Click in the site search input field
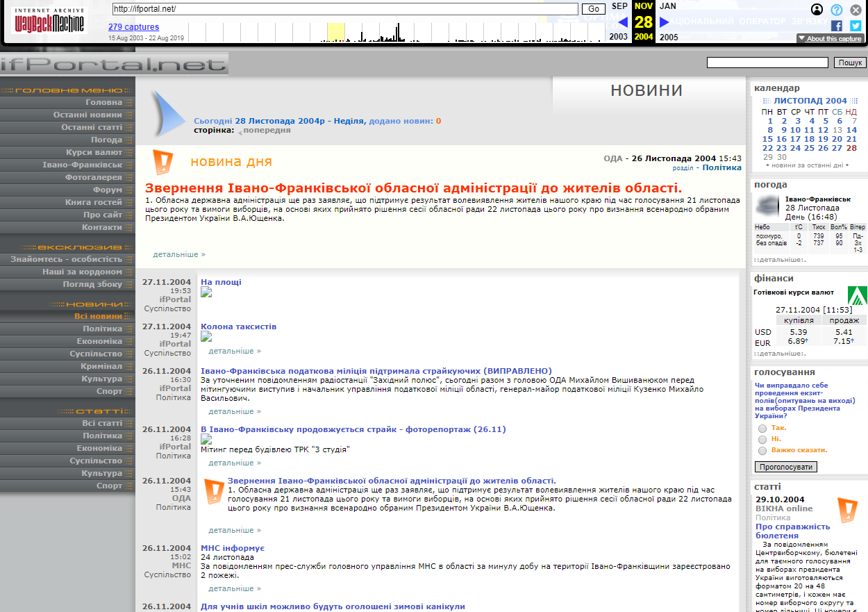 767,63
